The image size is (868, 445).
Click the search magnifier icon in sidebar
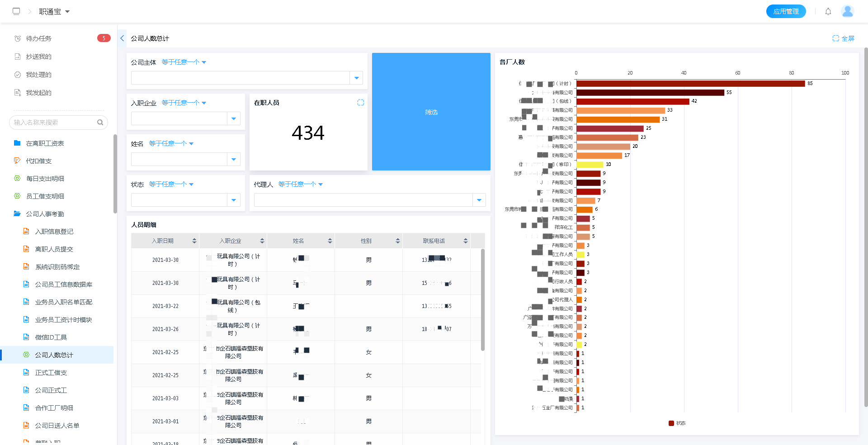tap(100, 123)
